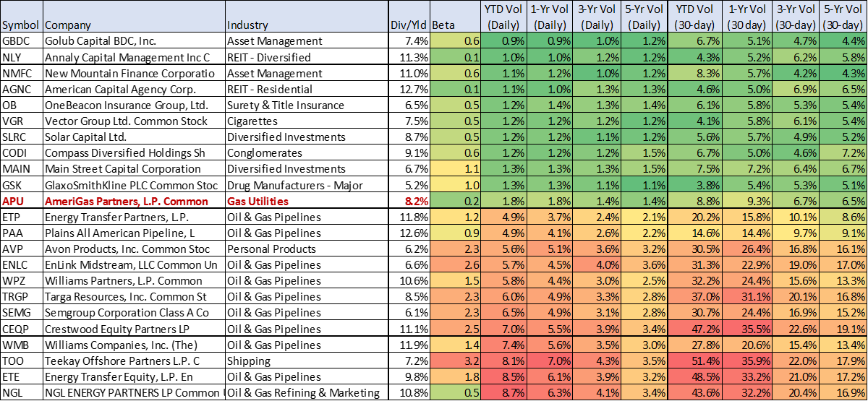
Task: Select New Mountain Finance company cell
Action: [x=134, y=73]
